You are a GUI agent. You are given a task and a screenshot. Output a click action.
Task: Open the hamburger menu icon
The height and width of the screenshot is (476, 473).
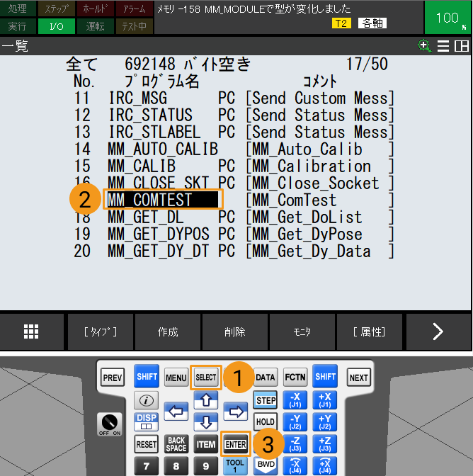[x=443, y=47]
